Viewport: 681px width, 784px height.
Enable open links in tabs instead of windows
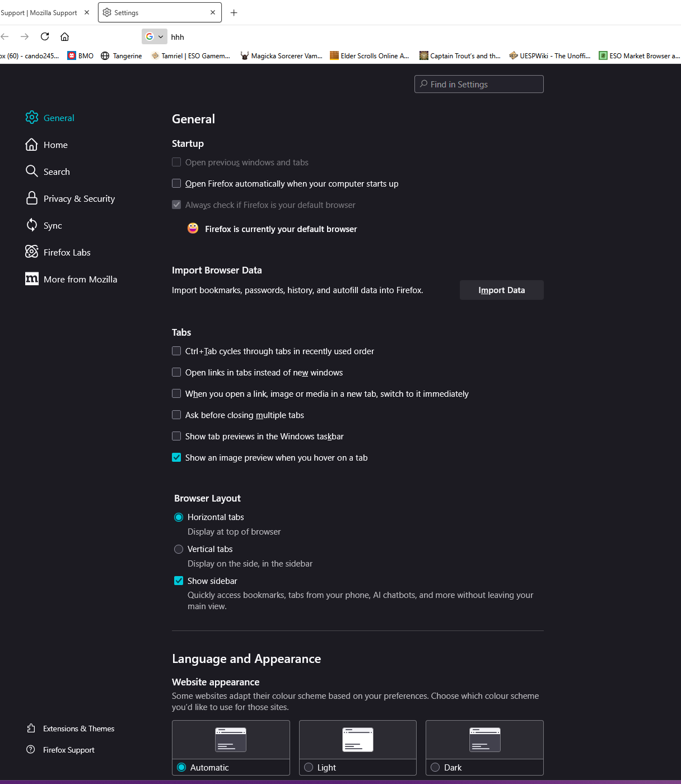click(176, 372)
